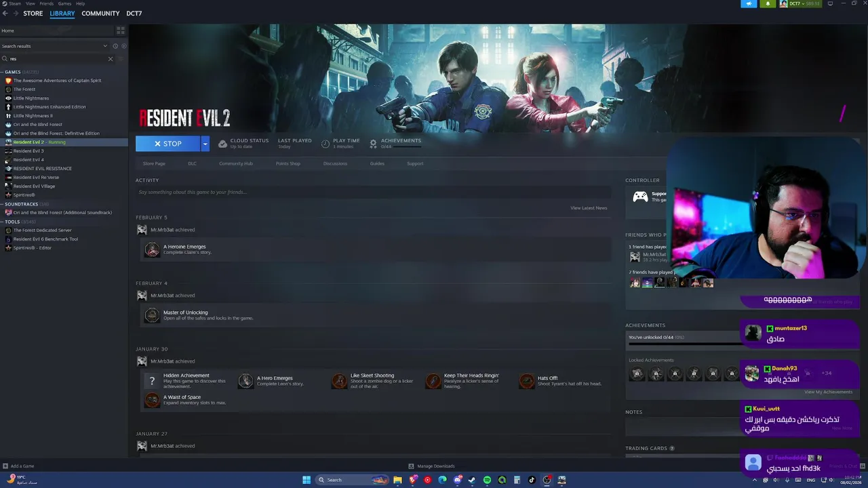The width and height of the screenshot is (868, 488).
Task: Switch to the STORE tab
Action: (x=33, y=14)
